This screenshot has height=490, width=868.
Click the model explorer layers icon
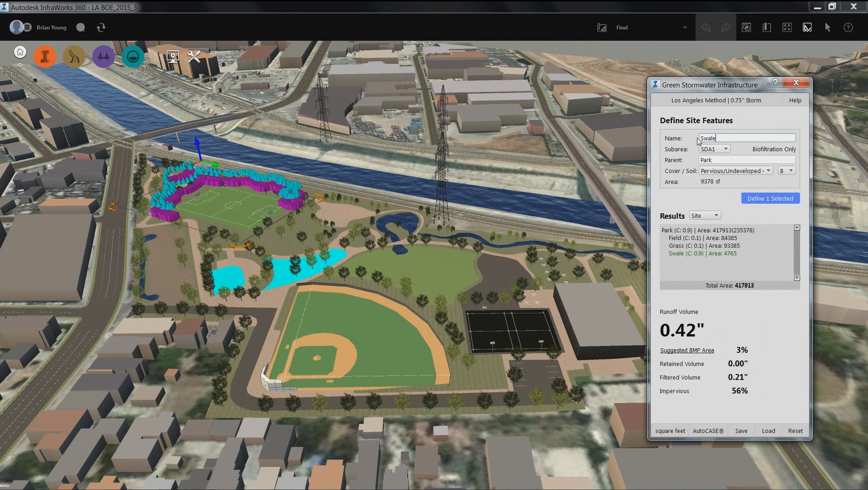746,28
